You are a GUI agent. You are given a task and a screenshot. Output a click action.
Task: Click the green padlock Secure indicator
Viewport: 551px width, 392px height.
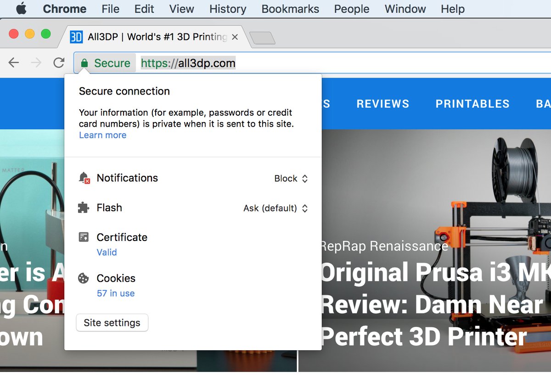(x=105, y=63)
